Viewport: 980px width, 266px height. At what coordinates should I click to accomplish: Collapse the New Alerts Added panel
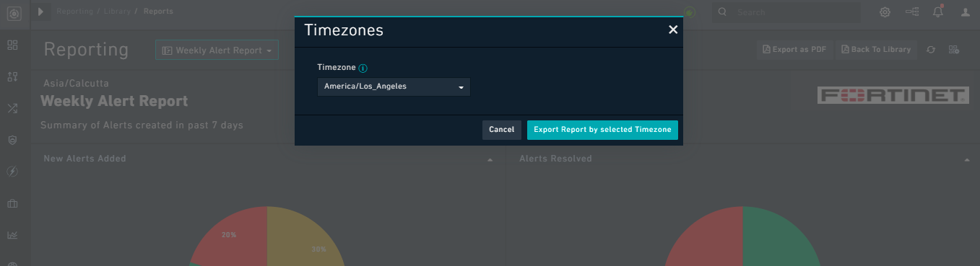(x=490, y=159)
